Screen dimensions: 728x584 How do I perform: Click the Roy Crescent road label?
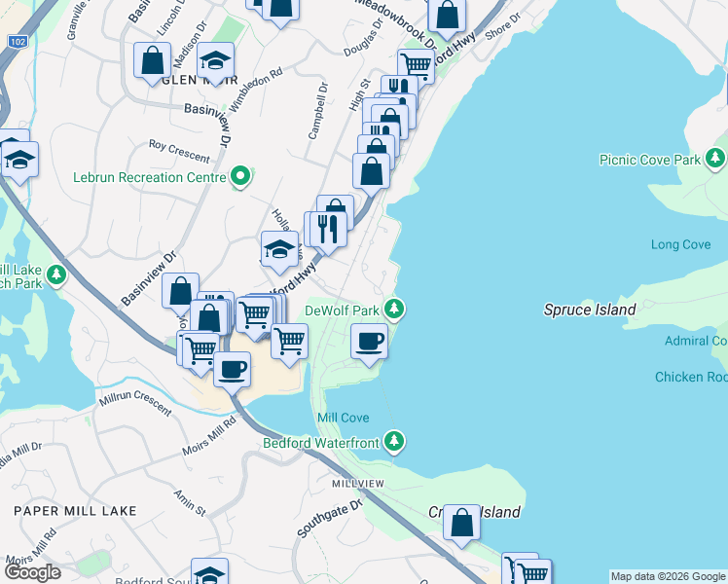[179, 151]
